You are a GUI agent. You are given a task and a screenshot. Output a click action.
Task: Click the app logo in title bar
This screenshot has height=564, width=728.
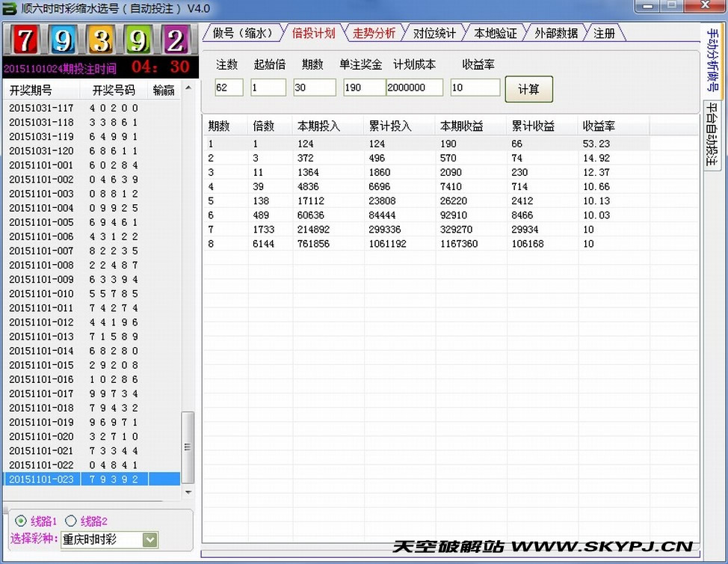tap(10, 9)
